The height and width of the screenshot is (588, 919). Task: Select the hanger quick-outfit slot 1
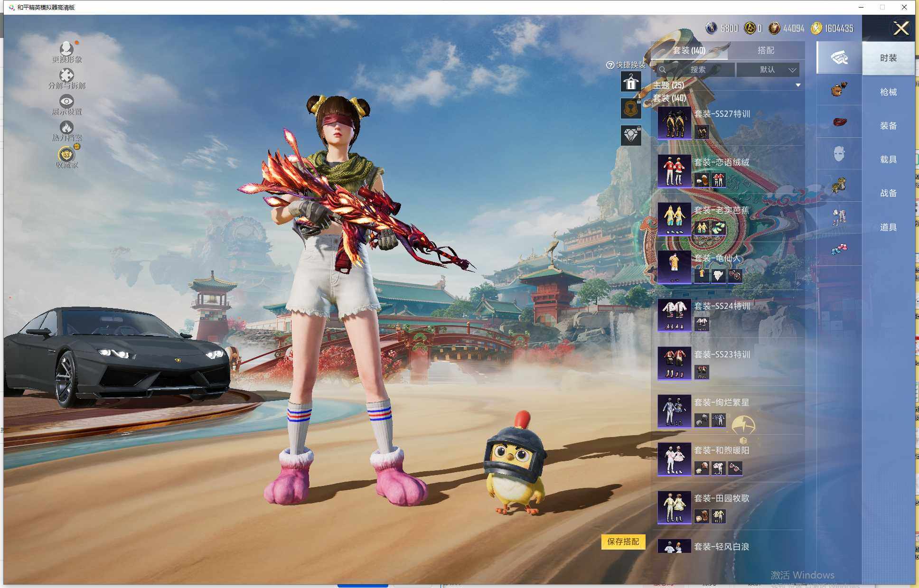[x=631, y=82]
